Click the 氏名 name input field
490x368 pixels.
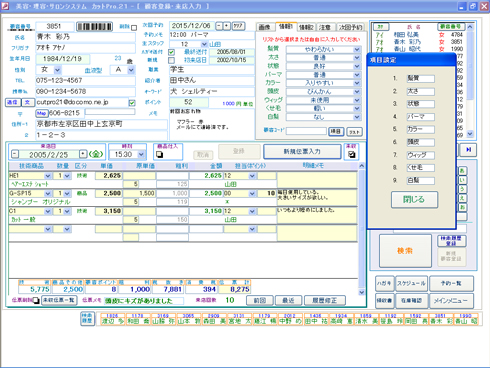pyautogui.click(x=85, y=37)
